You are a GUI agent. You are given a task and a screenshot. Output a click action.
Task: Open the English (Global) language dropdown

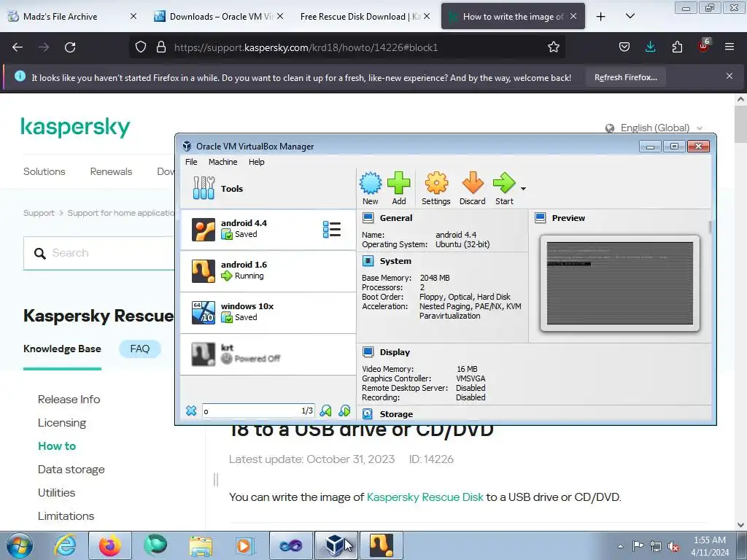click(x=654, y=128)
